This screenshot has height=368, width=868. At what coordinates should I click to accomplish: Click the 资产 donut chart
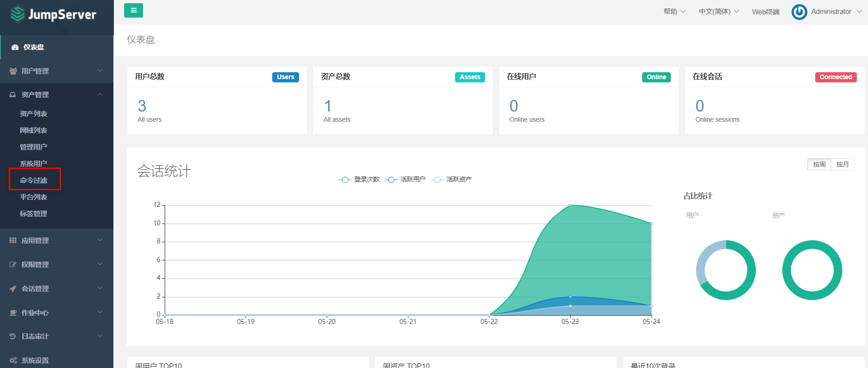tap(812, 270)
